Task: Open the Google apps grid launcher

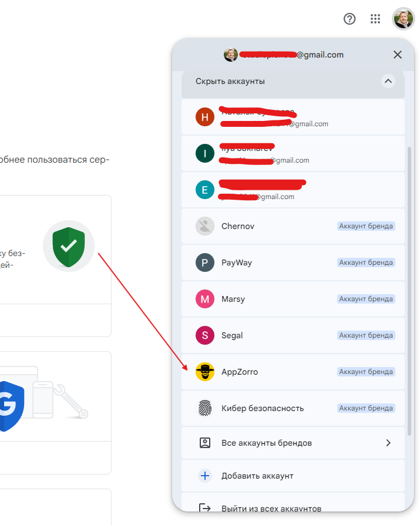Action: 375,19
